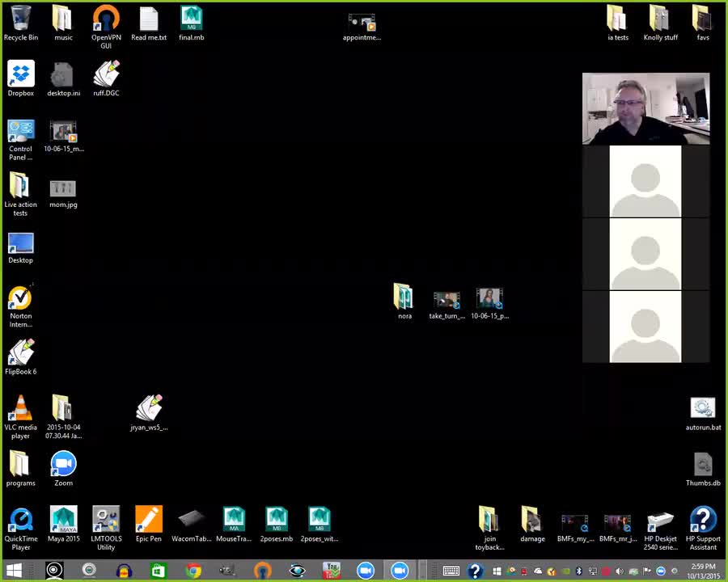Select the desktop.ini file icon
Image resolution: width=728 pixels, height=582 pixels.
pyautogui.click(x=63, y=79)
